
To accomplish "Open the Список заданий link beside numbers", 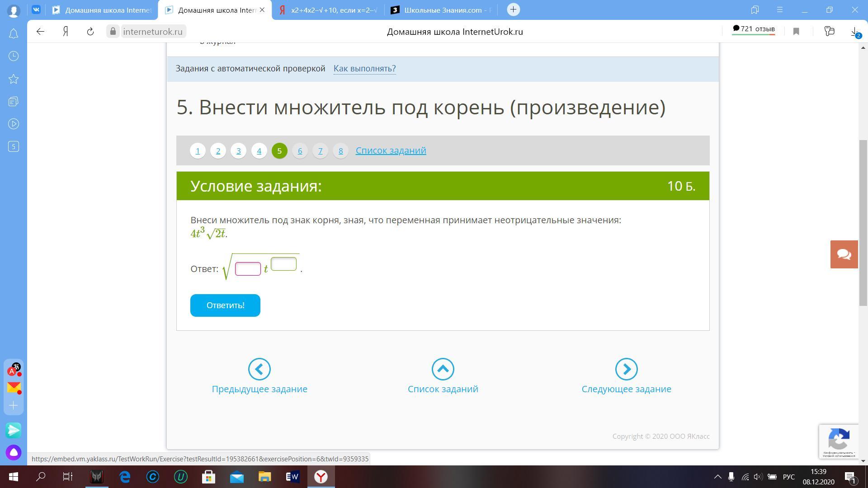I will 391,150.
